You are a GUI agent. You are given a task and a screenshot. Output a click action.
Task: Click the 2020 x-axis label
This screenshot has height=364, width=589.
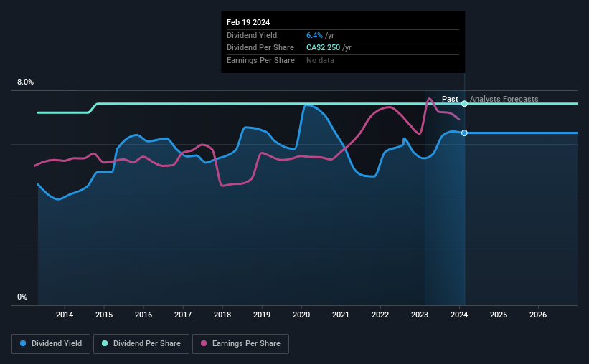click(301, 315)
